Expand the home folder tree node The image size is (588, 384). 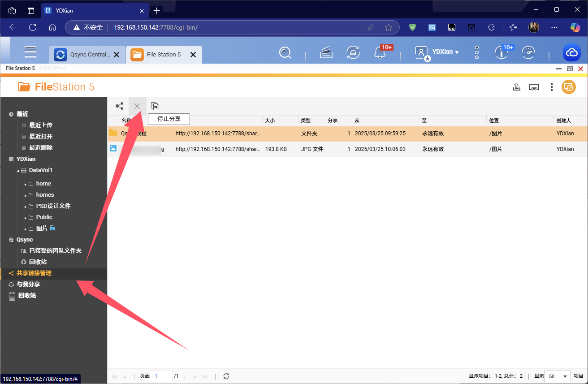pos(25,184)
